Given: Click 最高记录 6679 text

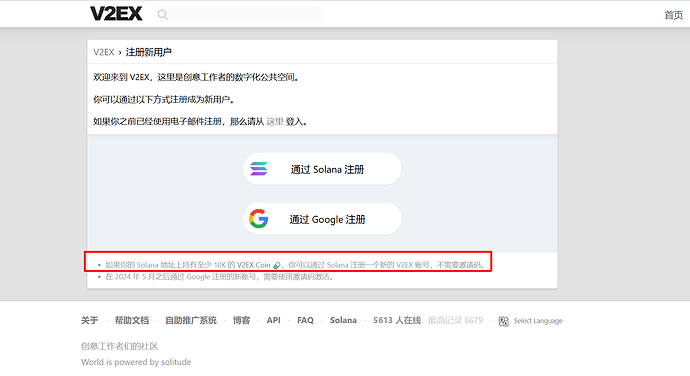Looking at the screenshot, I should [455, 321].
